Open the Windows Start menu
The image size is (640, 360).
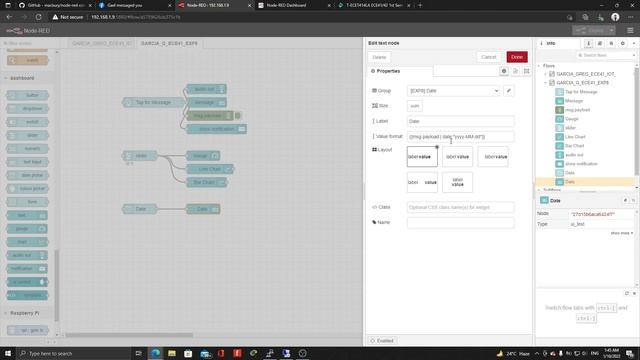pos(8,353)
